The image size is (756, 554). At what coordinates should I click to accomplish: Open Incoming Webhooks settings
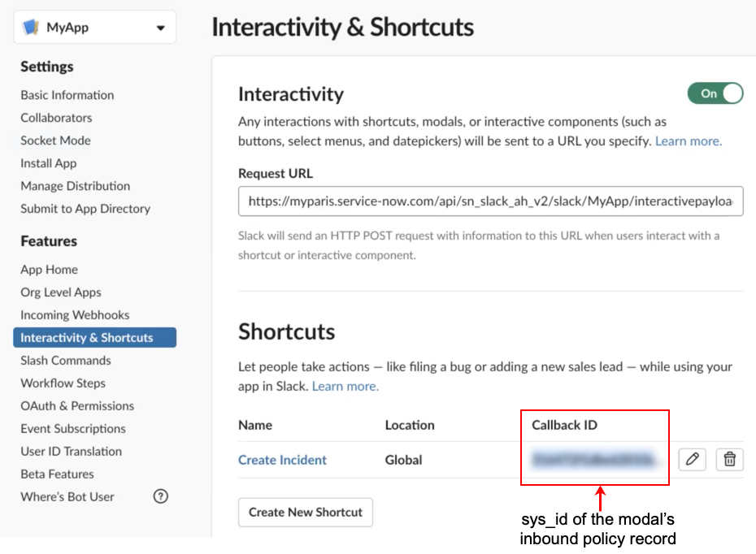[x=75, y=315]
